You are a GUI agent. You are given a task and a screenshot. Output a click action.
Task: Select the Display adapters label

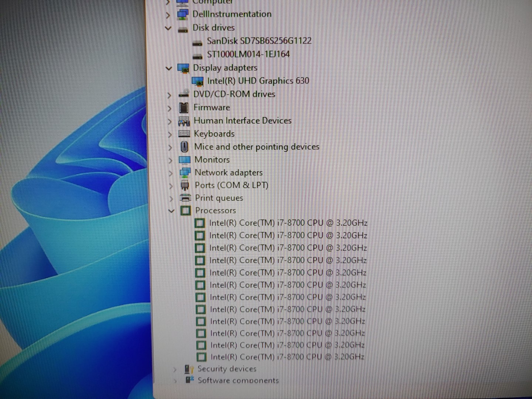point(225,68)
